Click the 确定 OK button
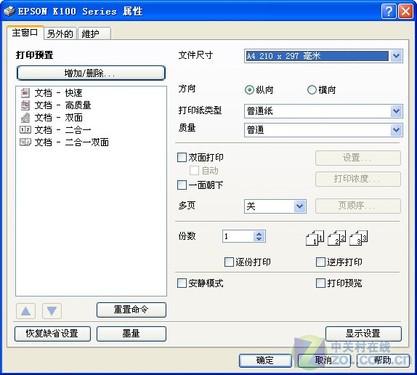The height and width of the screenshot is (375, 417). tap(265, 361)
